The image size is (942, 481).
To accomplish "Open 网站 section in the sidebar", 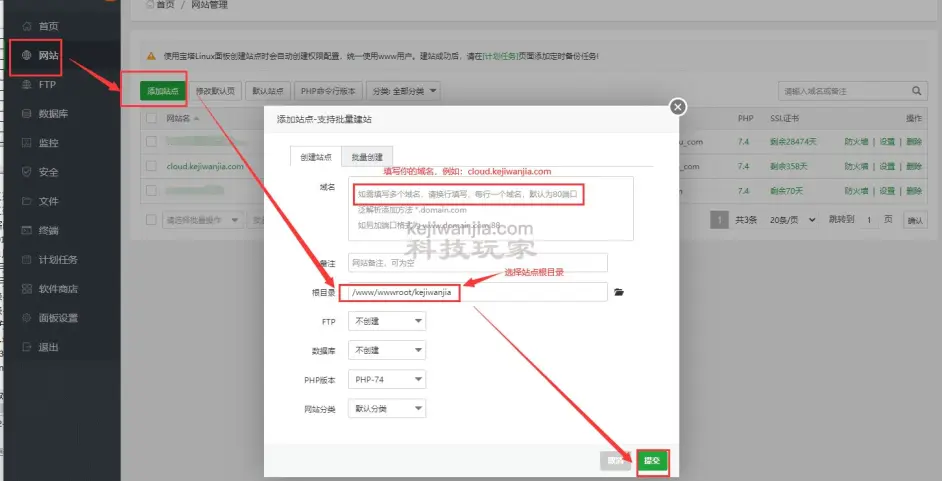I will (48, 56).
